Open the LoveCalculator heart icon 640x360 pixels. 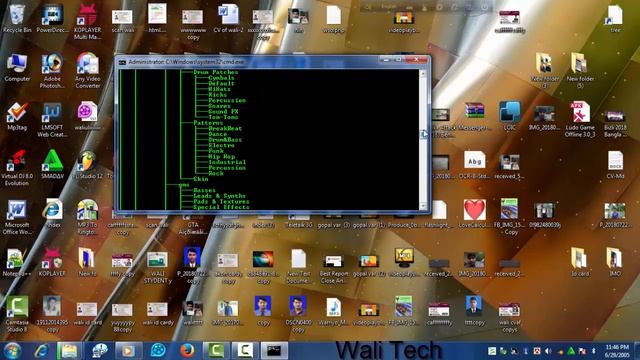[474, 213]
